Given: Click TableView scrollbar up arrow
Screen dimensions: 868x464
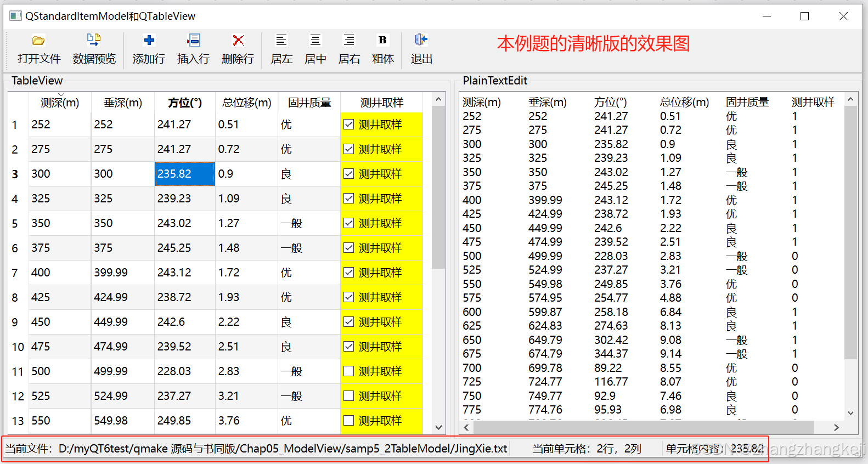Looking at the screenshot, I should click(x=438, y=99).
